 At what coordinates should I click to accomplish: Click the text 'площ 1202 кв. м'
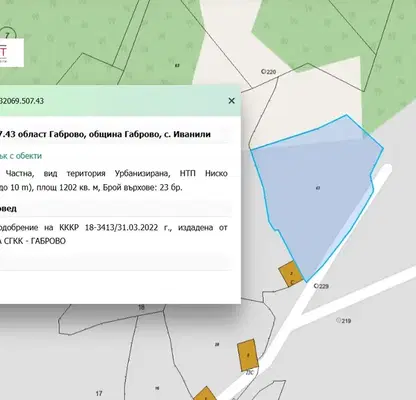[68, 187]
